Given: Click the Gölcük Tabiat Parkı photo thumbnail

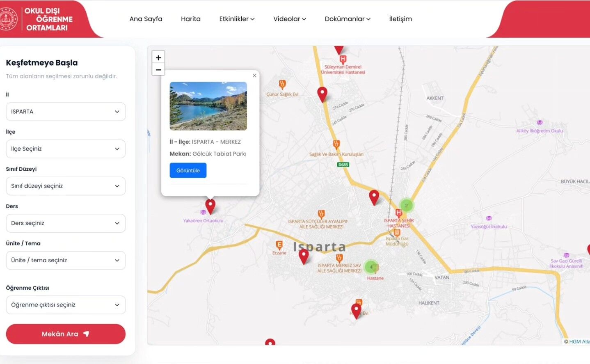Looking at the screenshot, I should (x=208, y=106).
